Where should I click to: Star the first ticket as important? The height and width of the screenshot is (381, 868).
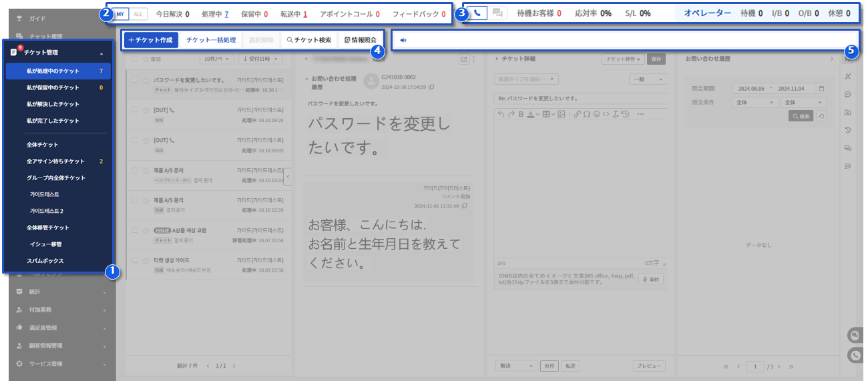pos(145,80)
